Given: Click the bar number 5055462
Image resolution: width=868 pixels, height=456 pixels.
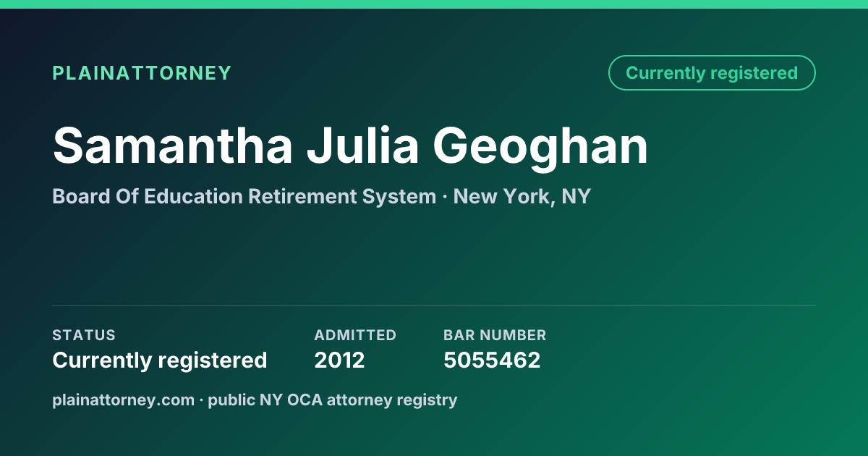Looking at the screenshot, I should (x=492, y=360).
